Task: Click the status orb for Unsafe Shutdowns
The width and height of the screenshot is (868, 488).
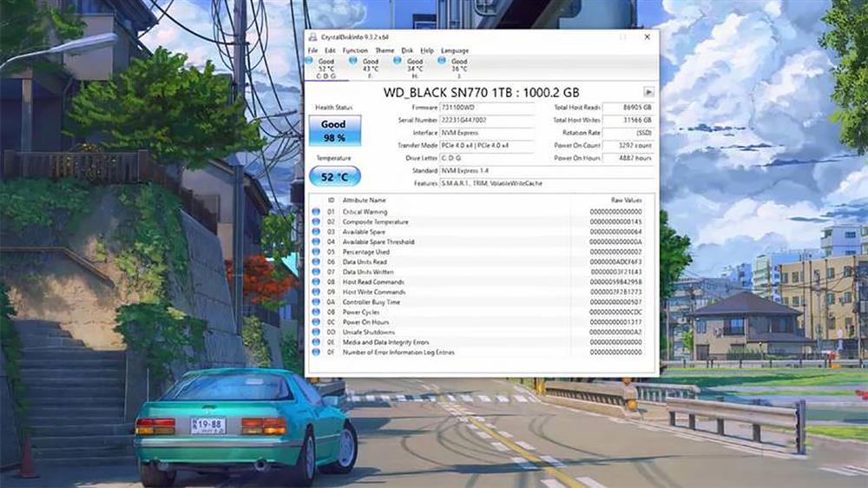Action: 316,332
